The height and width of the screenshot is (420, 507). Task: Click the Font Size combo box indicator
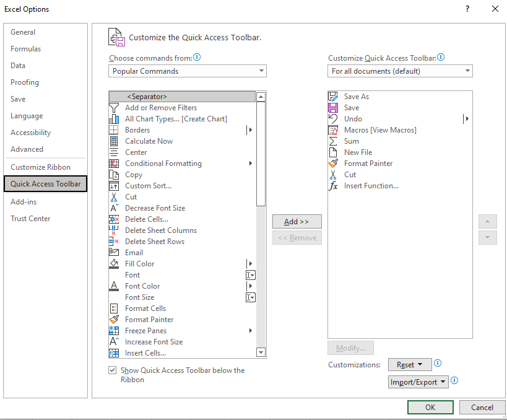[x=251, y=297]
